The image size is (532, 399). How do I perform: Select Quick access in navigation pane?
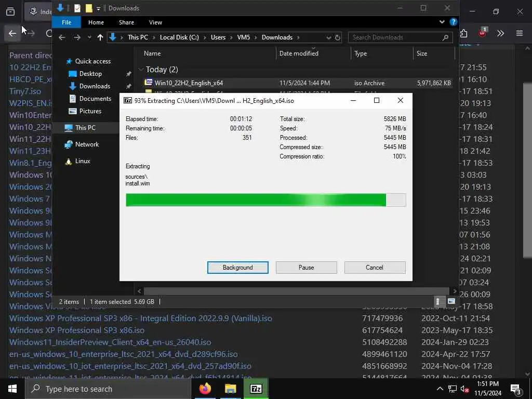pos(92,61)
